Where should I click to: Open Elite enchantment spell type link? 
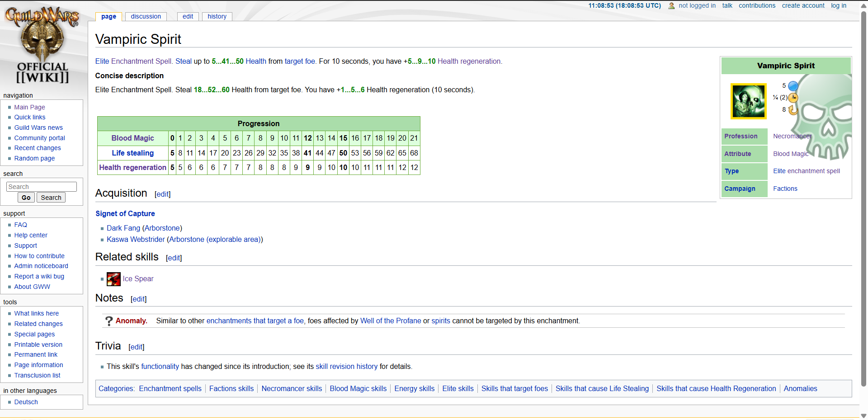[x=806, y=171]
